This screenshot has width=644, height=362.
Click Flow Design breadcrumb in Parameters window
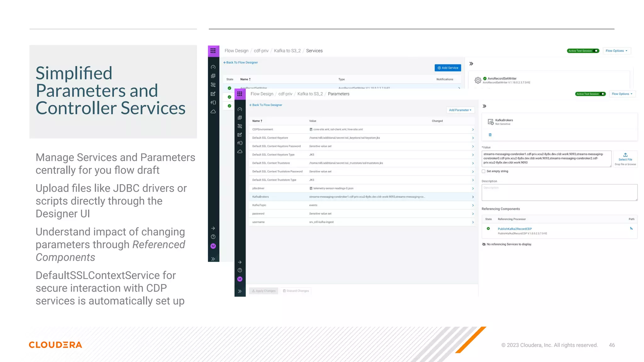(262, 94)
